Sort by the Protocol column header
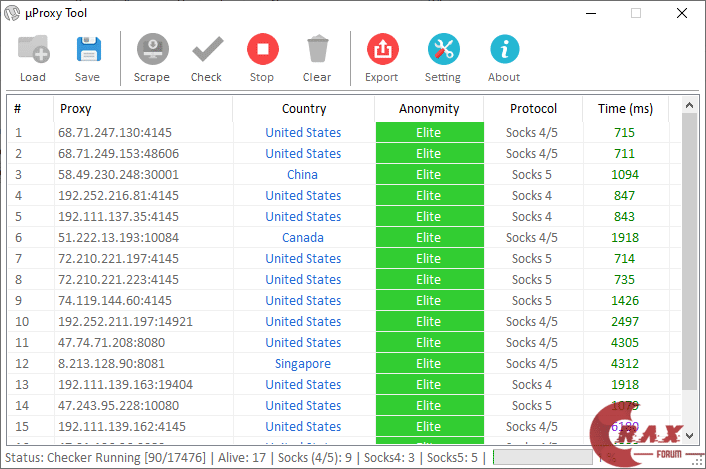The height and width of the screenshot is (469, 706). (533, 109)
